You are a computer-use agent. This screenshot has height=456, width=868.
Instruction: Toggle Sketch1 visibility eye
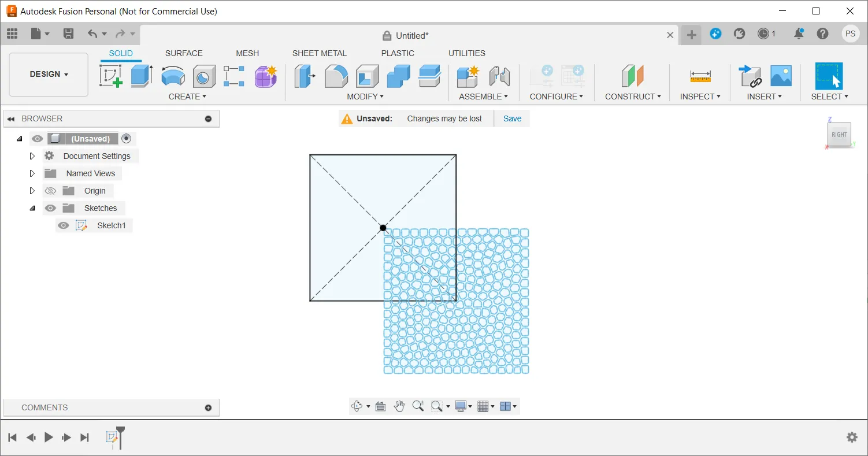(64, 225)
